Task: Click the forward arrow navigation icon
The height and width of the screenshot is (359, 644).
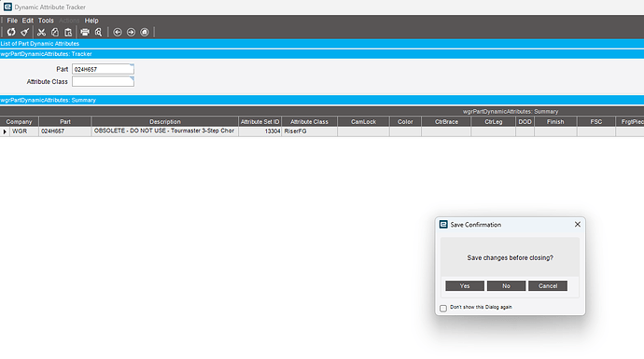Action: point(131,32)
